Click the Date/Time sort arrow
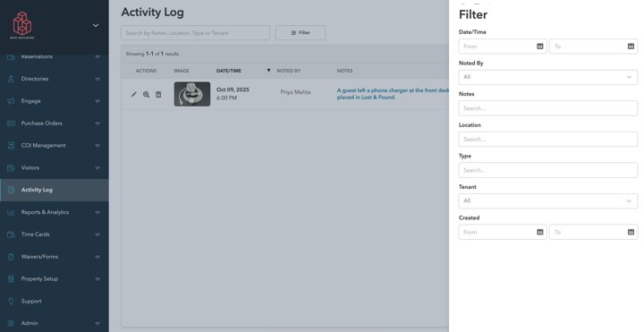Screen dimensions: 644x332 pyautogui.click(x=268, y=71)
